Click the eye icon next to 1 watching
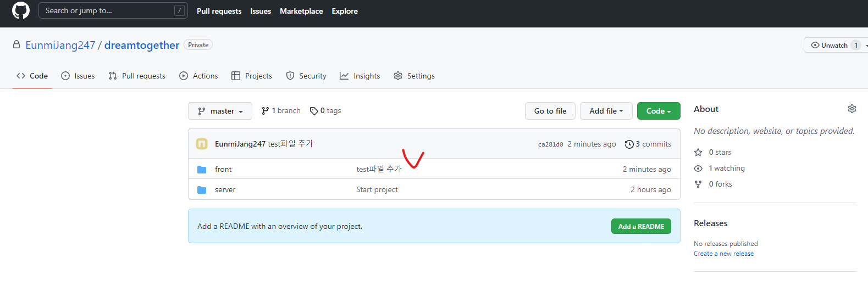Screen dimensions: 868x286 (x=698, y=168)
